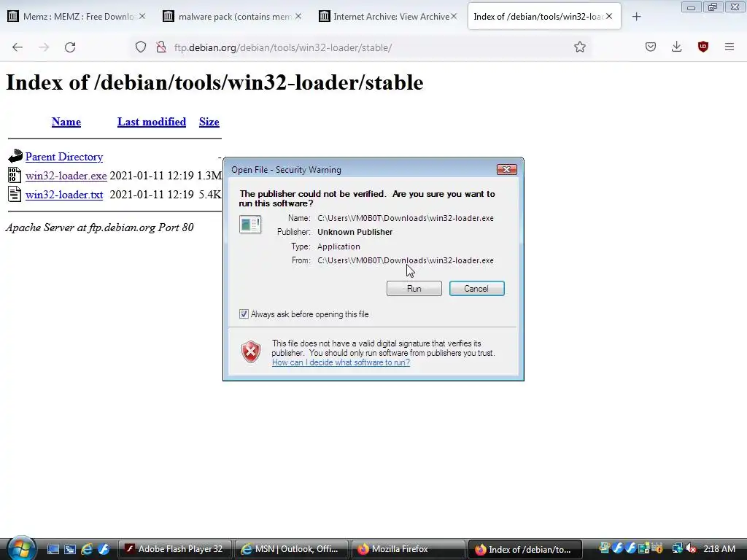Switch to Internet Archive: View Archive tab
Image resolution: width=747 pixels, height=560 pixels.
point(389,17)
